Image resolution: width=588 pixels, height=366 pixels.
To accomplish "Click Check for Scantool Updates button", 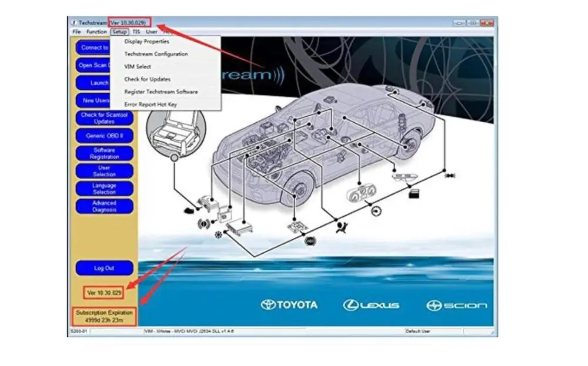I will pos(104,118).
